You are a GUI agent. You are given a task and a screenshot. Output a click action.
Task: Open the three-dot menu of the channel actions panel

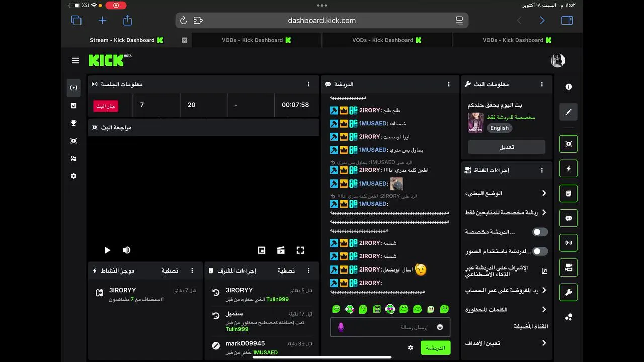[542, 170]
